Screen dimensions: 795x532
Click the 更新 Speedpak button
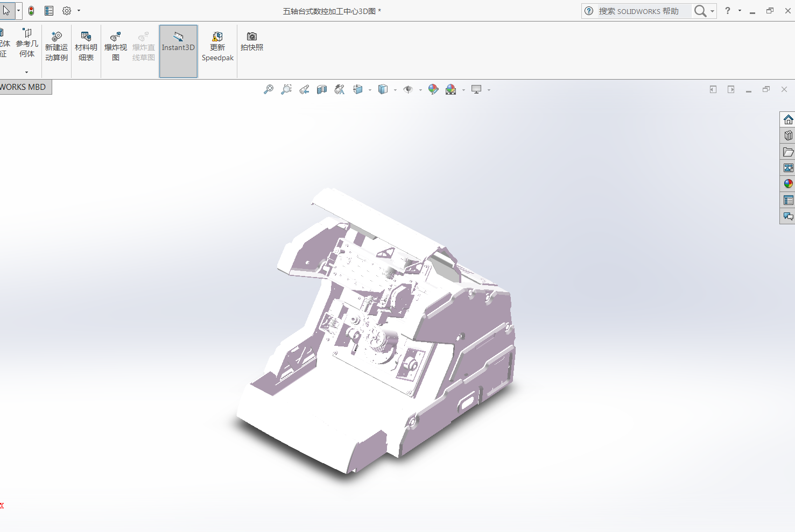point(217,47)
